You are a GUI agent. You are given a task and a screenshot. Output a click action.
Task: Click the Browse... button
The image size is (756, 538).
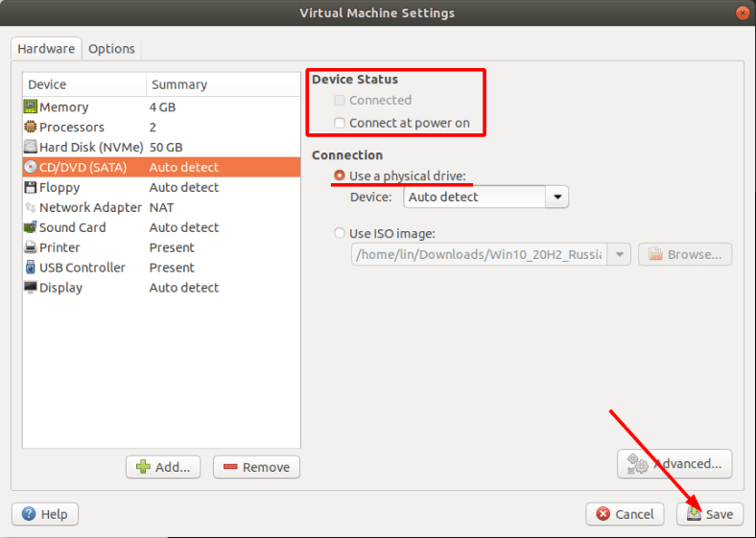685,254
